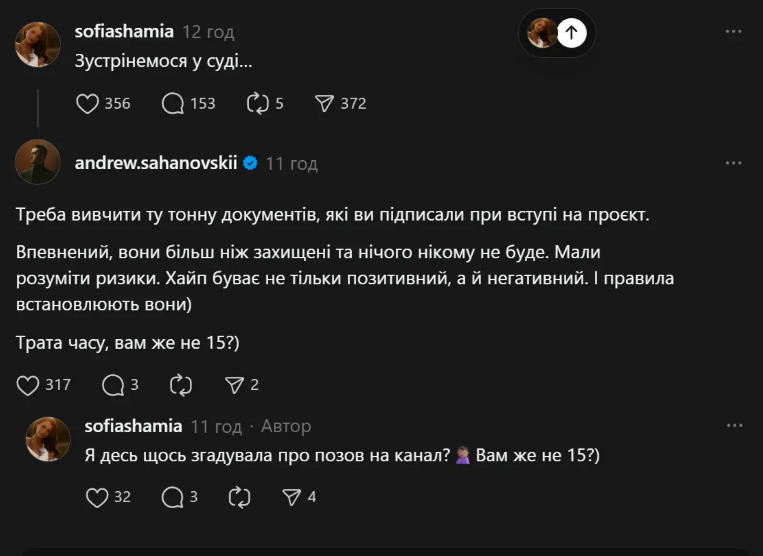763x556 pixels.
Task: Open comments on andrew.sahanovskii's reply
Action: (x=113, y=384)
